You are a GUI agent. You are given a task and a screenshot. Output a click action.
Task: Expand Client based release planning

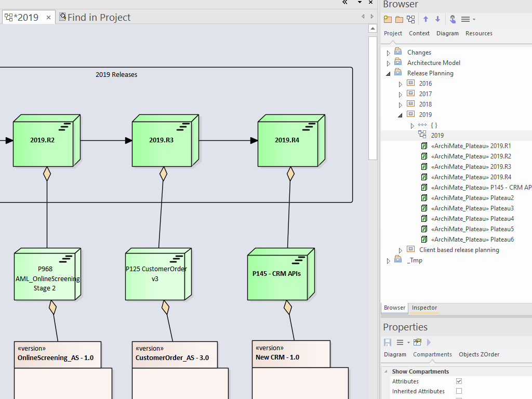[401, 250]
